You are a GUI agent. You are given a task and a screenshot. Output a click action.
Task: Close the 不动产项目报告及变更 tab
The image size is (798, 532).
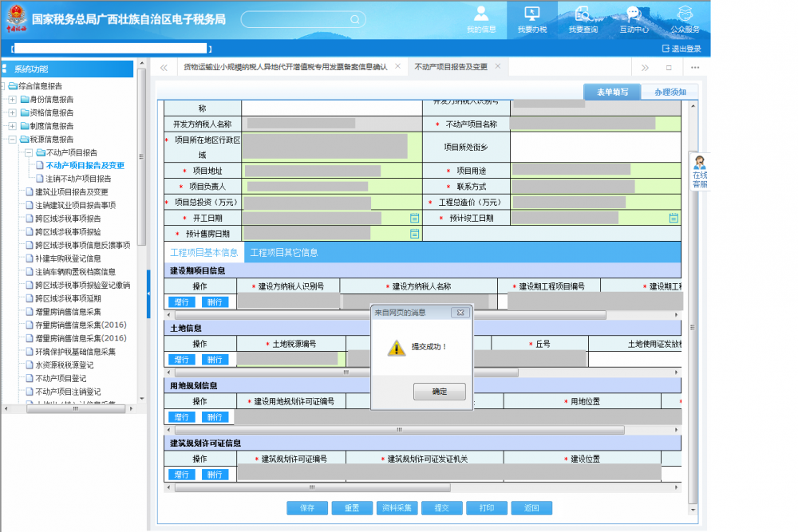(497, 67)
